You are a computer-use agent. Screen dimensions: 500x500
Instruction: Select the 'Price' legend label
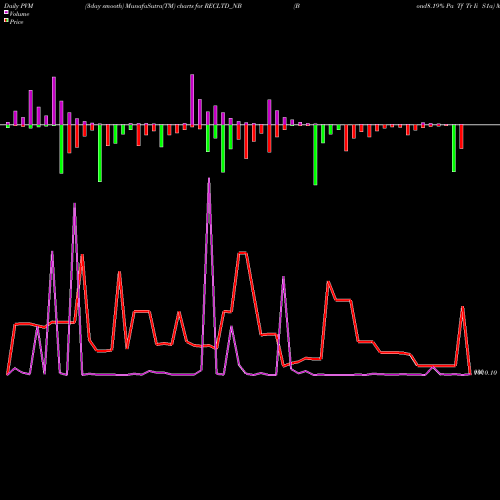[16, 22]
